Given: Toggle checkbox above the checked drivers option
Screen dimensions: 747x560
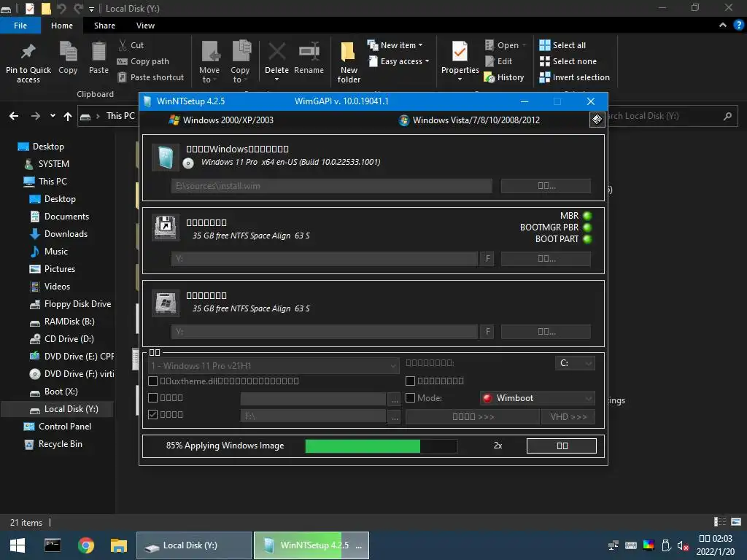Looking at the screenshot, I should click(x=153, y=397).
